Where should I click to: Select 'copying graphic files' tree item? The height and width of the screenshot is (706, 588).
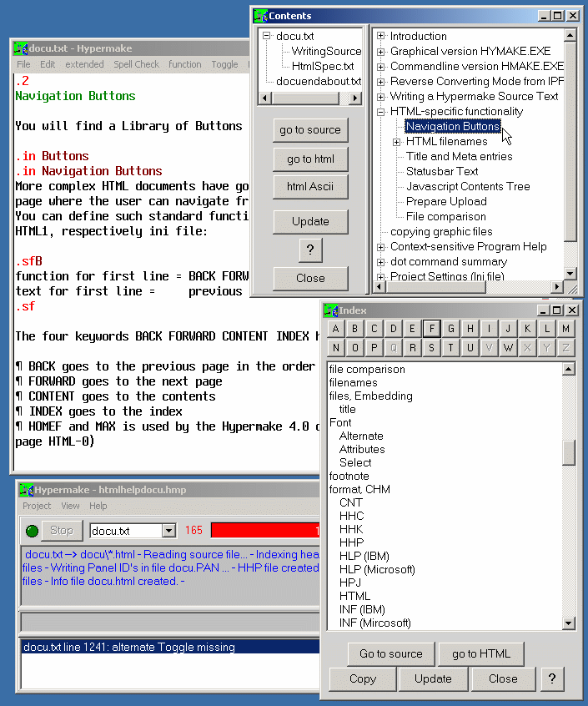(441, 232)
